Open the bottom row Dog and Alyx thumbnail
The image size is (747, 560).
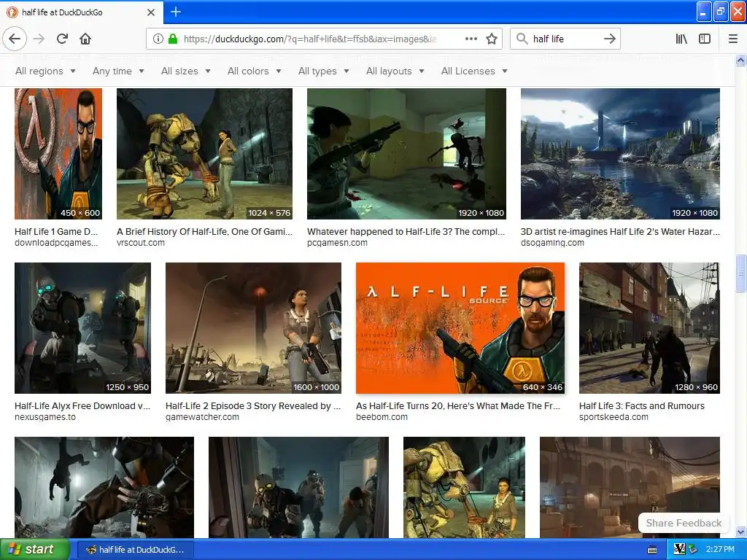[464, 487]
